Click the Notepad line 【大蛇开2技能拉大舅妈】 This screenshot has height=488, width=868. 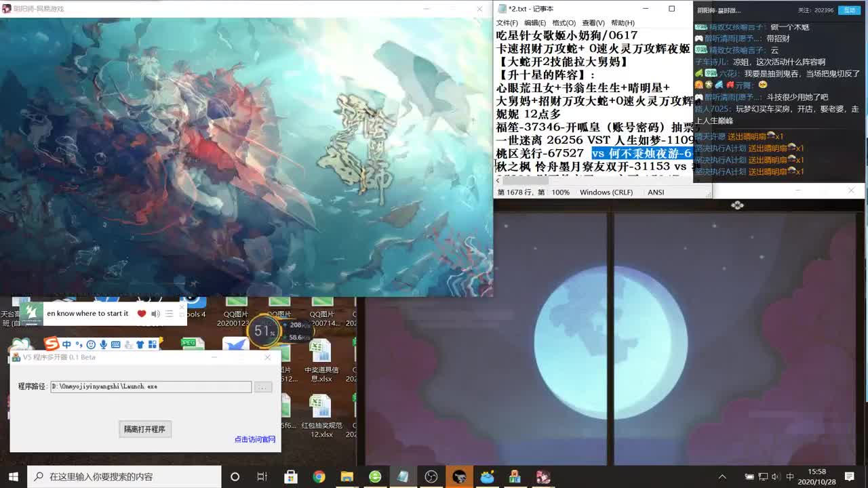562,62
